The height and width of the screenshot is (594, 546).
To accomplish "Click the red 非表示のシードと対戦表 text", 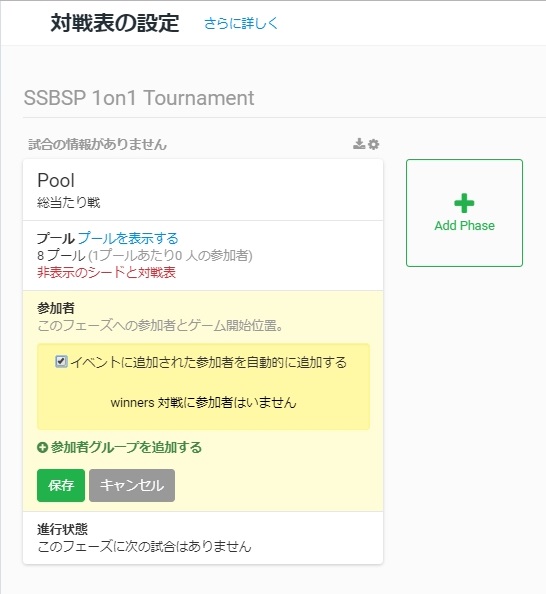I will pos(106,272).
